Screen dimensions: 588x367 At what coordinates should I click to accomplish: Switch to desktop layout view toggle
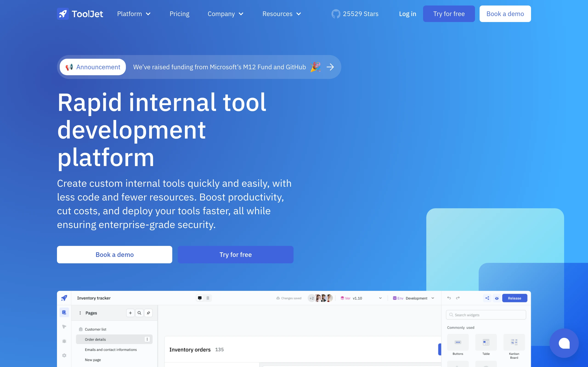point(200,298)
